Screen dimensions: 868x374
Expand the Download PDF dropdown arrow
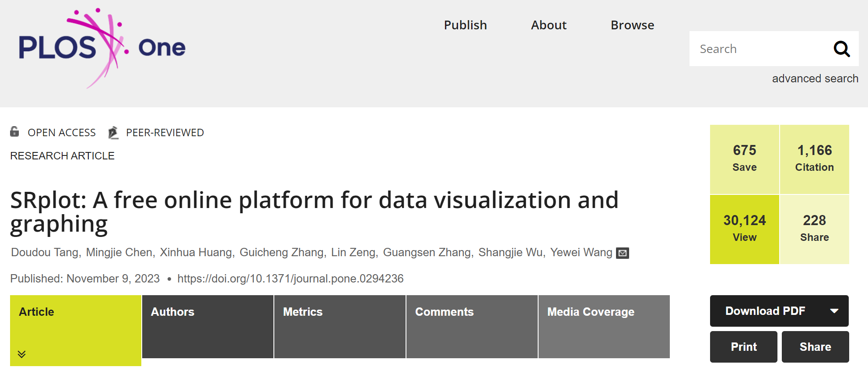pos(834,311)
